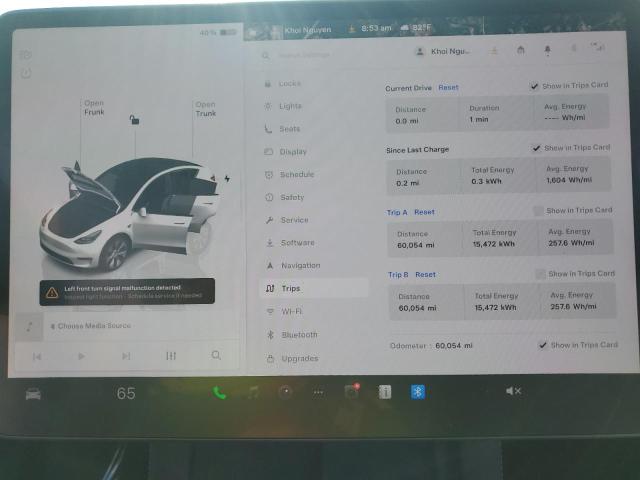
Task: Rename Trip B label
Action: coord(398,275)
